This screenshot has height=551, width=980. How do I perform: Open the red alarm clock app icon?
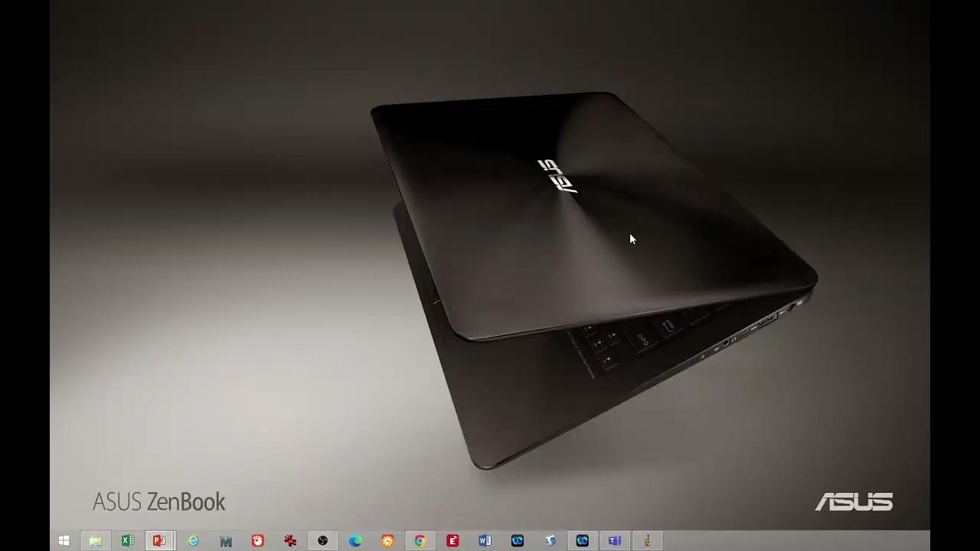point(258,541)
